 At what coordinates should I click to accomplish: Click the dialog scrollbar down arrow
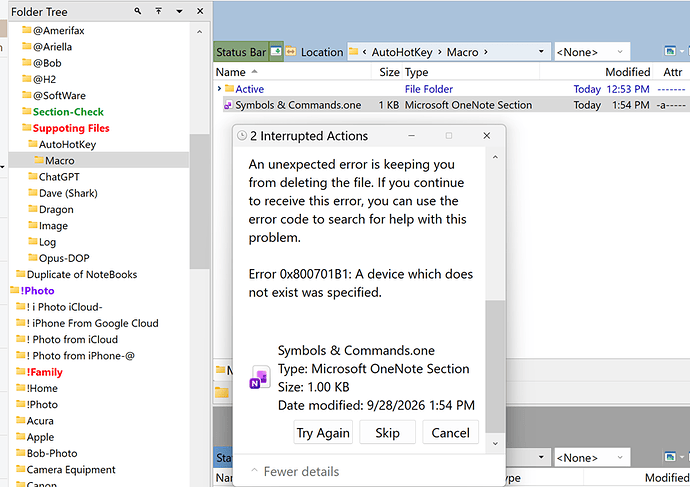(x=495, y=443)
